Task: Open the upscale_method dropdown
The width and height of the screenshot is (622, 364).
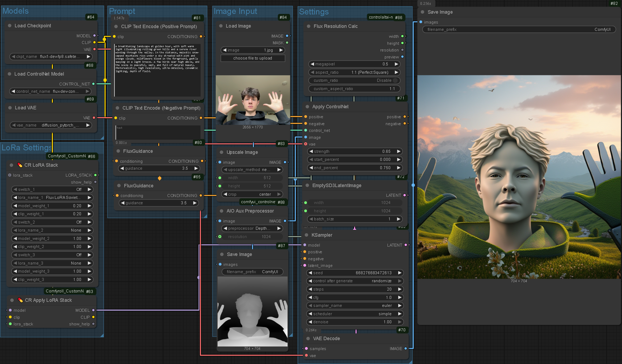Action: [252, 170]
